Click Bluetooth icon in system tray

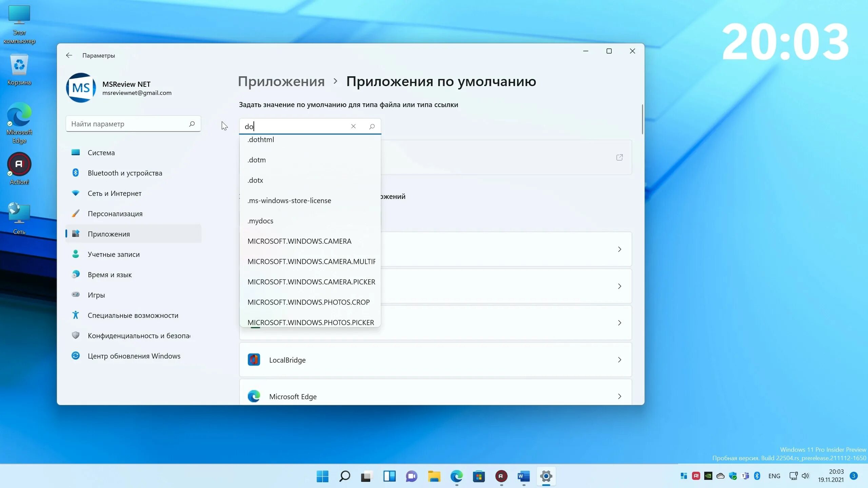coord(757,476)
